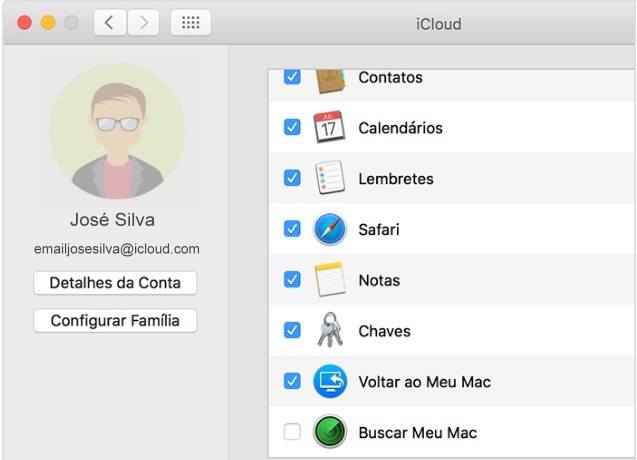Click the Chaves keychain icon

point(329,331)
